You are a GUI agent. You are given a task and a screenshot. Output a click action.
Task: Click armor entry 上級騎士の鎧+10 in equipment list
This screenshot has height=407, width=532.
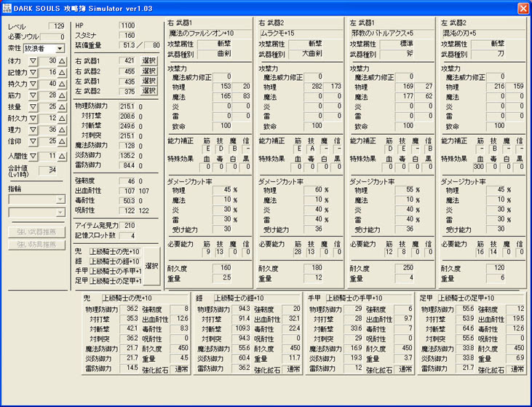coord(116,261)
